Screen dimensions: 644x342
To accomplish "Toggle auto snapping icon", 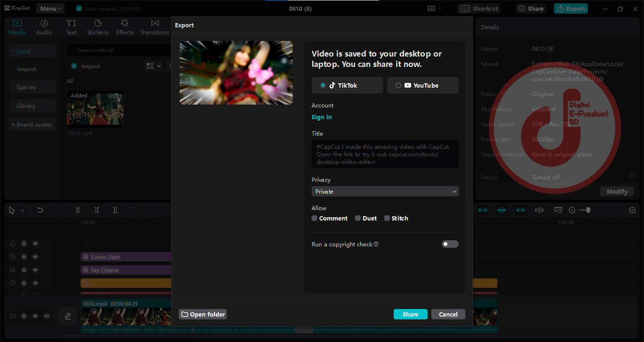I will [502, 210].
